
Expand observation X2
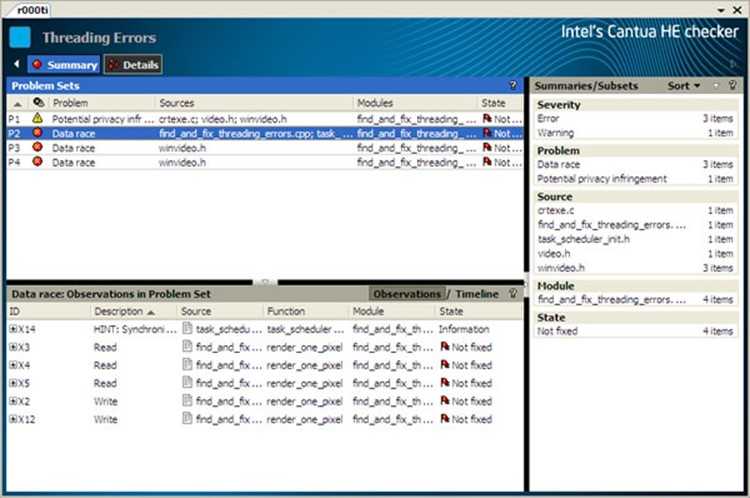point(13,401)
